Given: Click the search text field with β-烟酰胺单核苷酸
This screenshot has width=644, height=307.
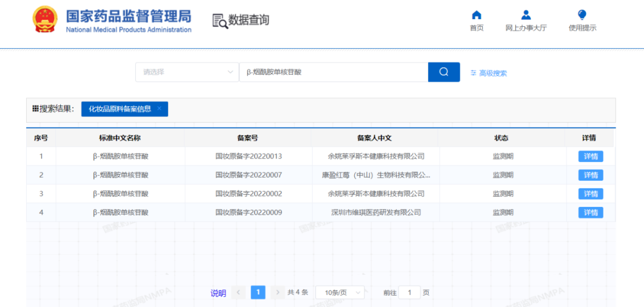Looking at the screenshot, I should [x=333, y=72].
